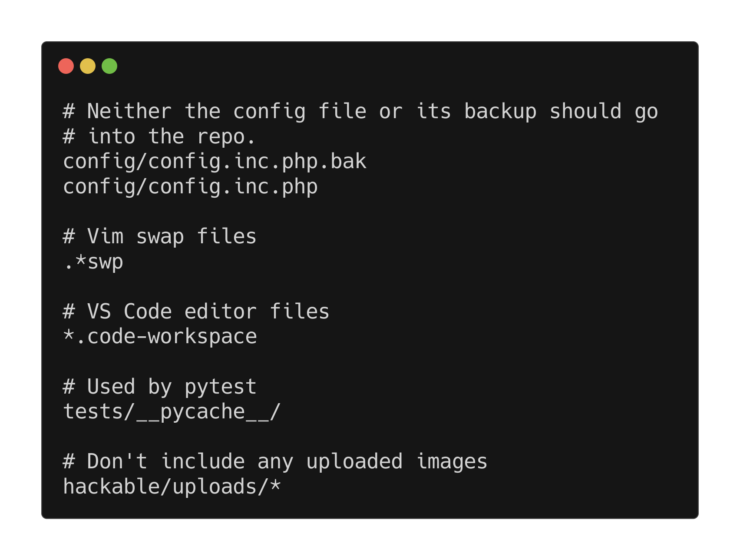Viewport: 740px width, 560px height.
Task: Click the '# Vim swap files' comment
Action: [160, 237]
